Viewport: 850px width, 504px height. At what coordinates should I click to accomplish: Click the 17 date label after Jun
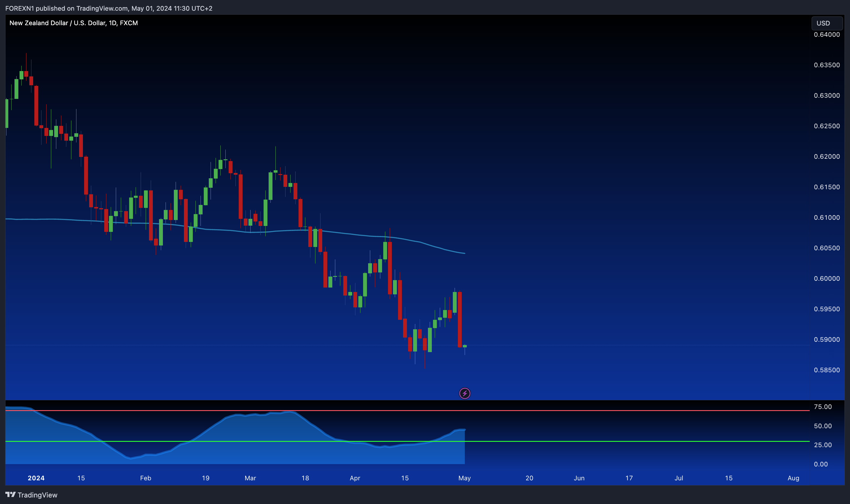click(629, 478)
